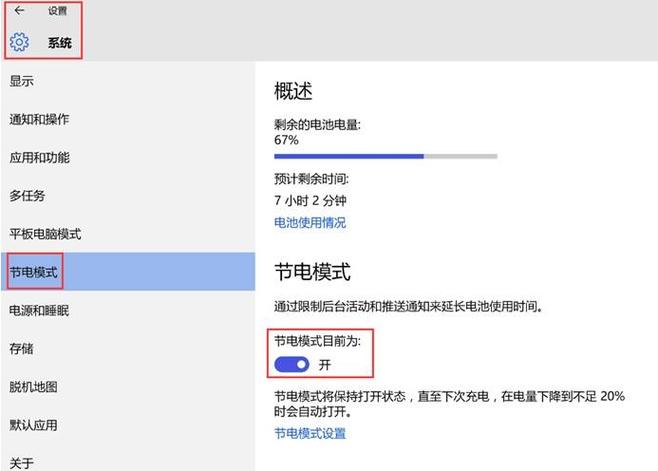Screen dimensions: 658x471
Task: Click the 系统 header title
Action: (60, 42)
